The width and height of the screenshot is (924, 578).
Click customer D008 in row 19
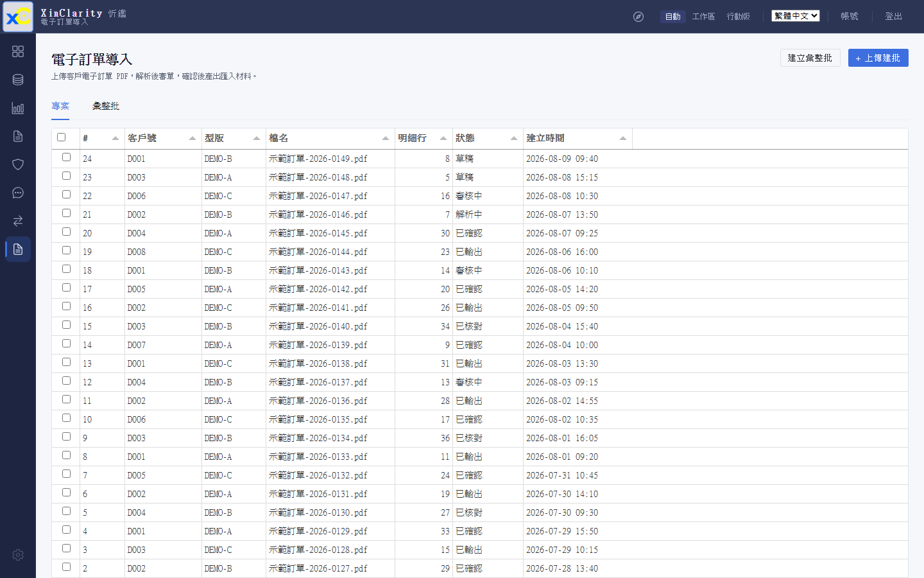[x=137, y=252]
